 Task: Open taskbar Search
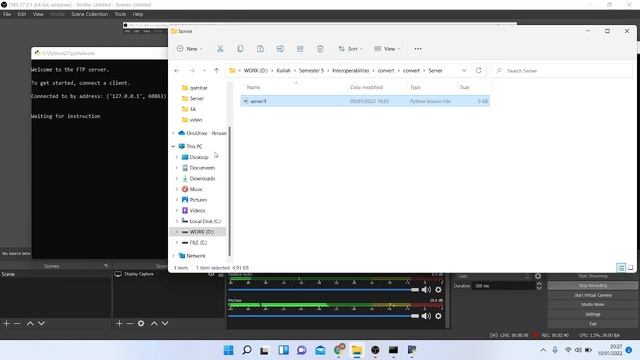pyautogui.click(x=247, y=350)
